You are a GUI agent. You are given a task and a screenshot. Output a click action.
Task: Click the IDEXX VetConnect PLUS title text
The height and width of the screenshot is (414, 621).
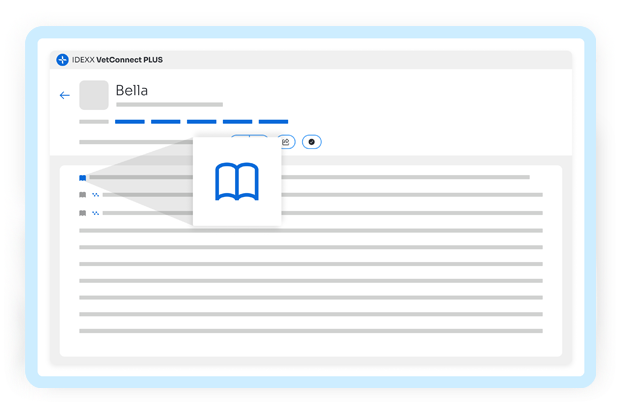click(117, 60)
